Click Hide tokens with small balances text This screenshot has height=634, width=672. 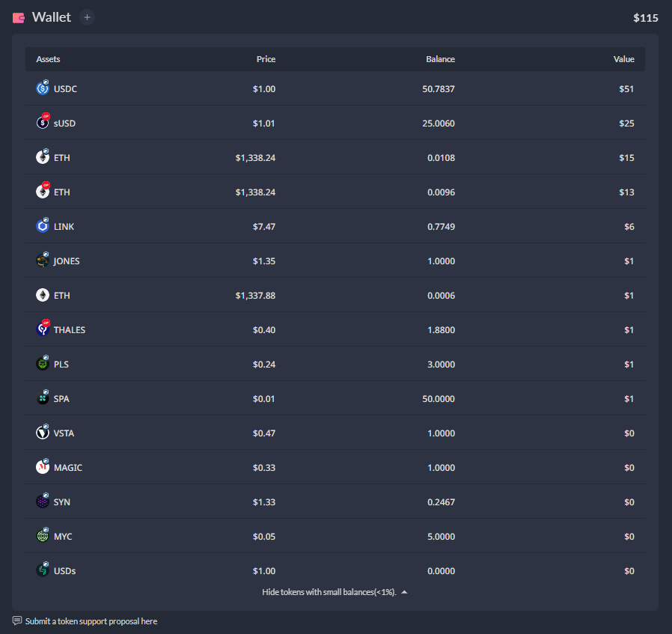329,592
